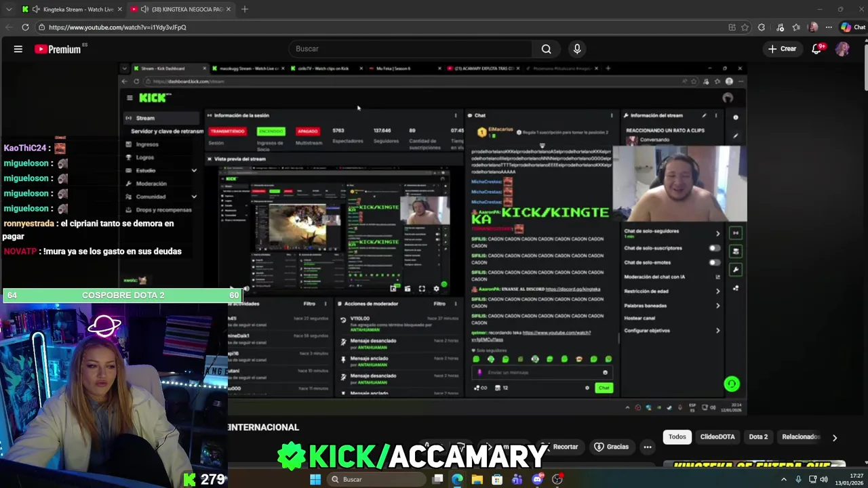Click the green Chat send button in the video

pos(604,388)
